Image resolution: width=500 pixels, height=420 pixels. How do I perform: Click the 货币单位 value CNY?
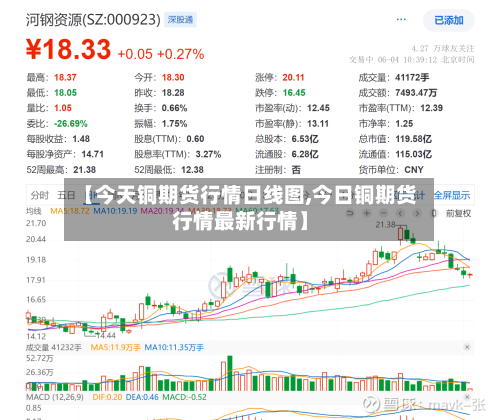pos(414,170)
